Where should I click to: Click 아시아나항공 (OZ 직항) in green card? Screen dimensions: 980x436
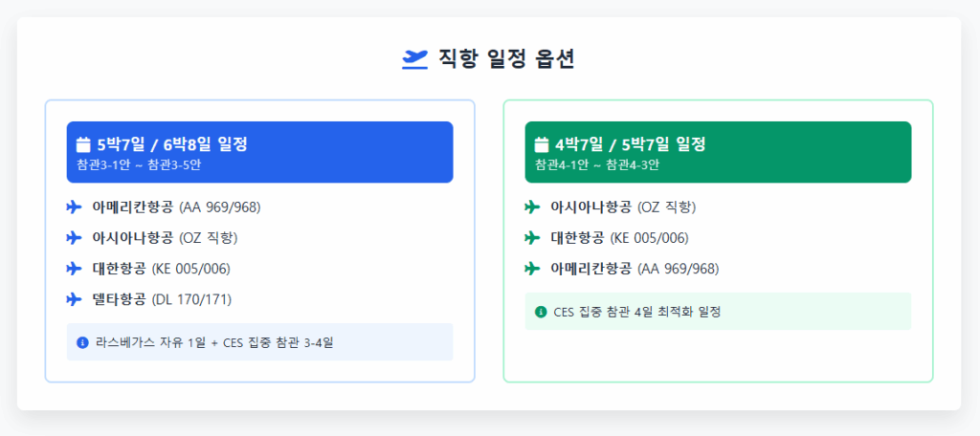tap(623, 207)
